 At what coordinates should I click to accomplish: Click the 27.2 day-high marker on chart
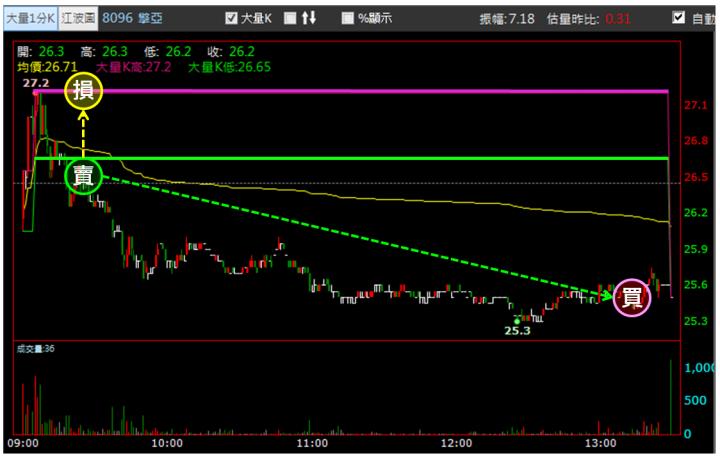click(36, 83)
